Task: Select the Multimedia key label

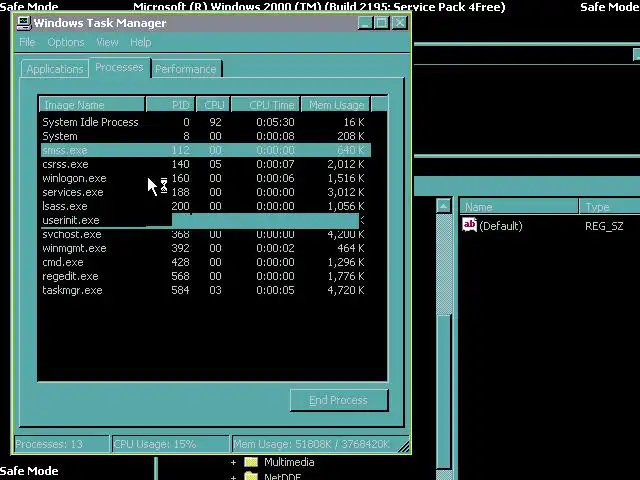Action: tap(289, 462)
